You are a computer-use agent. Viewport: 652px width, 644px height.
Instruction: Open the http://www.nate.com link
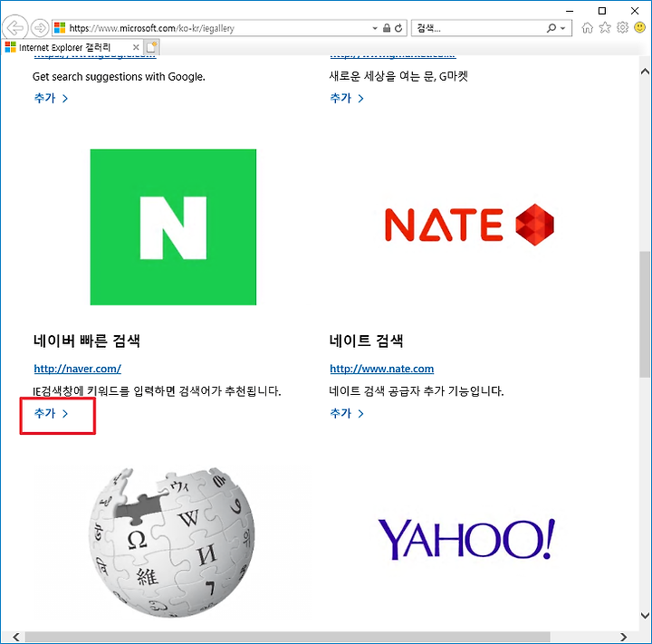[382, 369]
